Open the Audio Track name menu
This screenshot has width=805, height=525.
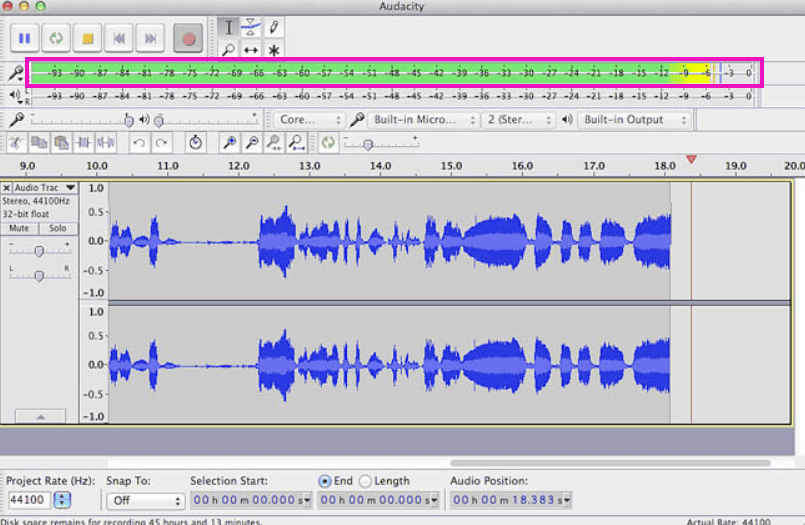[x=44, y=188]
